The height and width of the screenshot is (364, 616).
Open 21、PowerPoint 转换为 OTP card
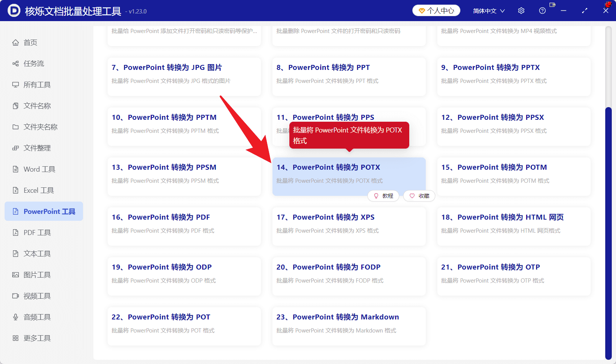tap(514, 276)
